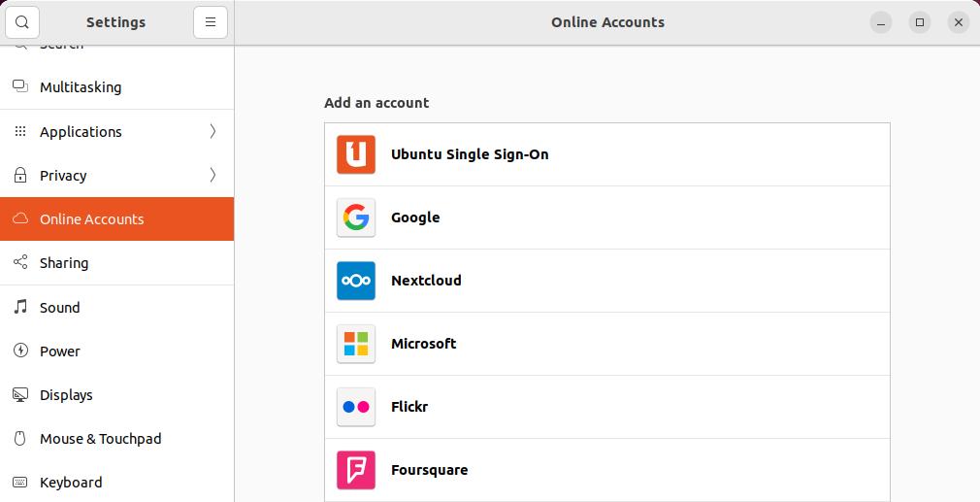Switch to Power settings
980x502 pixels.
[x=116, y=351]
